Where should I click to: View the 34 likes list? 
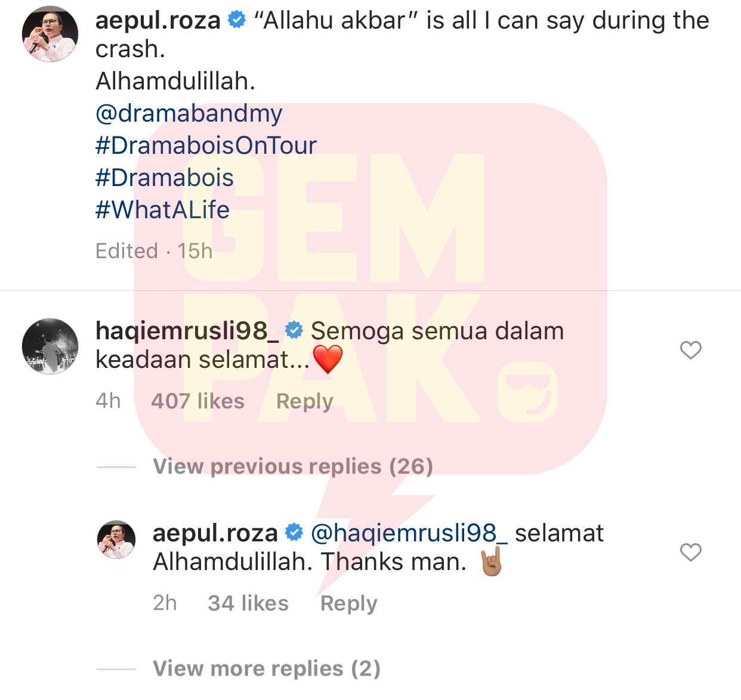pos(248,603)
